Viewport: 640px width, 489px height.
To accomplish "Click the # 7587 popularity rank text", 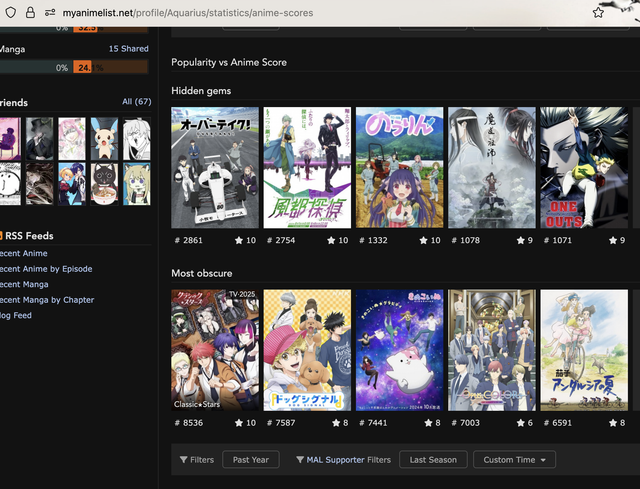I will 281,422.
